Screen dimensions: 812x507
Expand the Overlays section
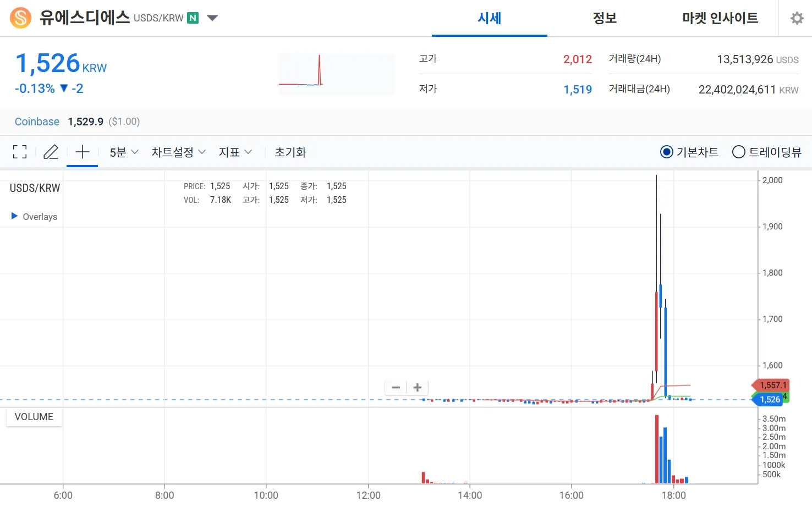point(34,217)
